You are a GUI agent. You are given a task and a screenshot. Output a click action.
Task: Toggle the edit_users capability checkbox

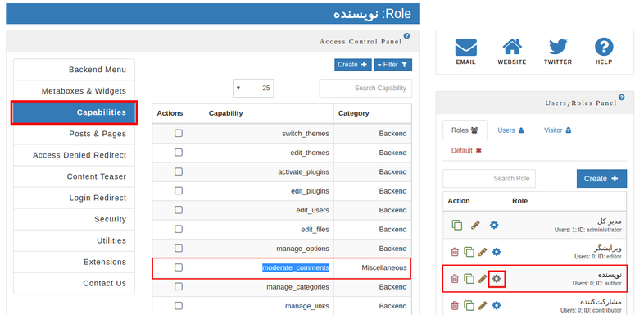179,210
